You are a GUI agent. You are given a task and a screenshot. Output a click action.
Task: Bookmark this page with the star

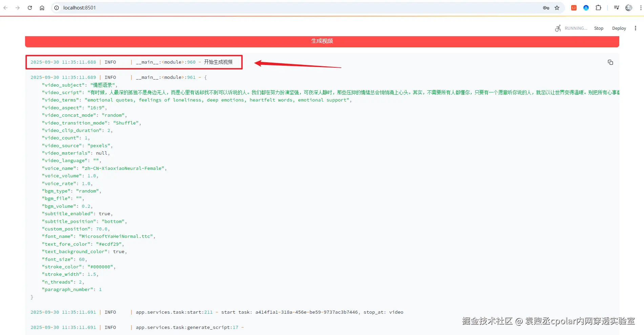tap(557, 8)
